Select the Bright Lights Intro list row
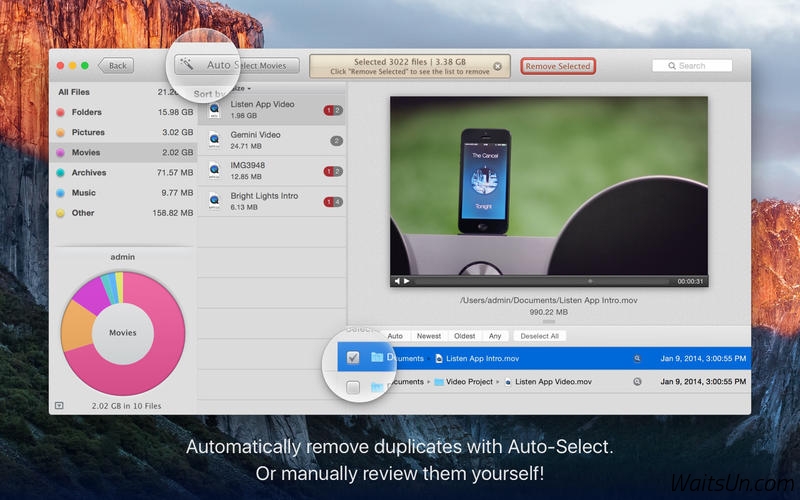The image size is (800, 500). pyautogui.click(x=272, y=202)
